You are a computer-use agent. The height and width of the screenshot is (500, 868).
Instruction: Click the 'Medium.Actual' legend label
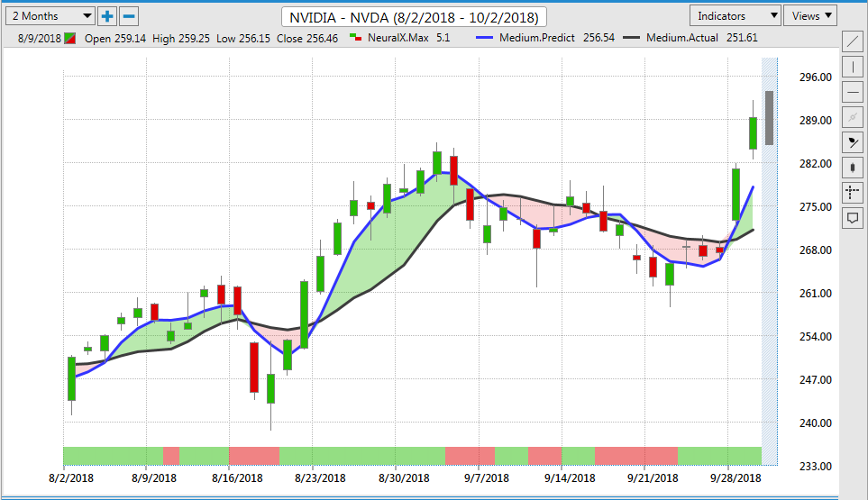pos(682,38)
